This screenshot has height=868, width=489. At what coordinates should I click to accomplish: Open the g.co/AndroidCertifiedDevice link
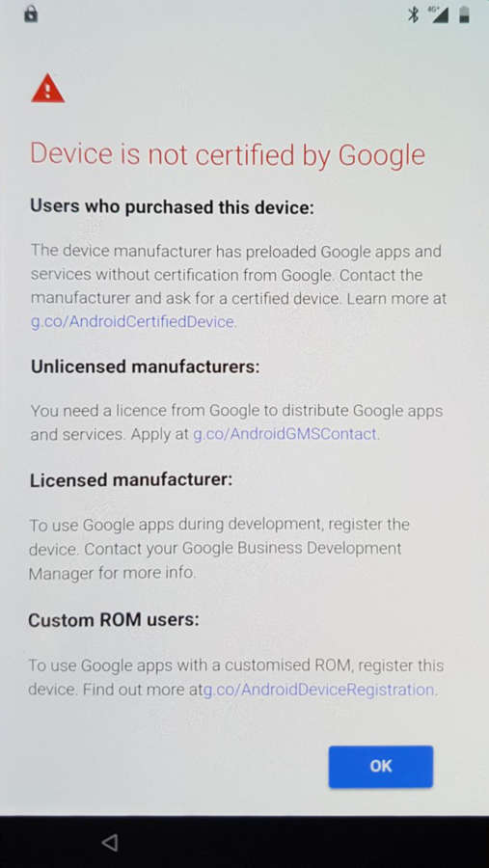pyautogui.click(x=133, y=321)
